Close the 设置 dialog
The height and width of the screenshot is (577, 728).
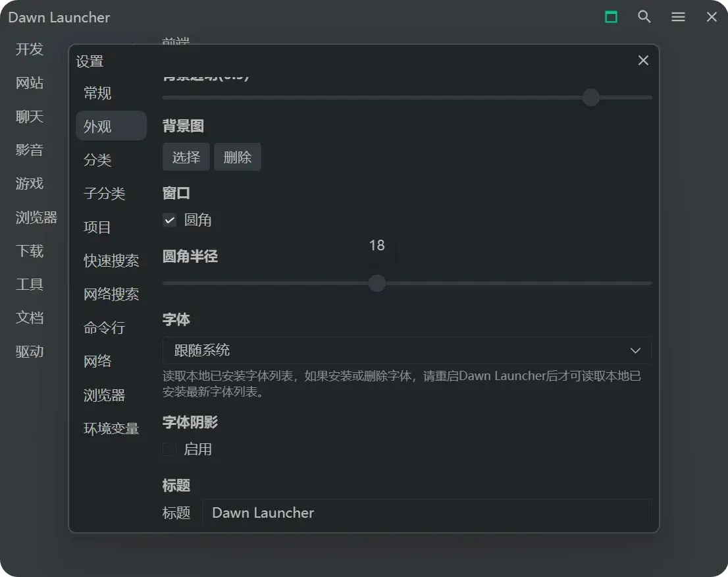643,61
